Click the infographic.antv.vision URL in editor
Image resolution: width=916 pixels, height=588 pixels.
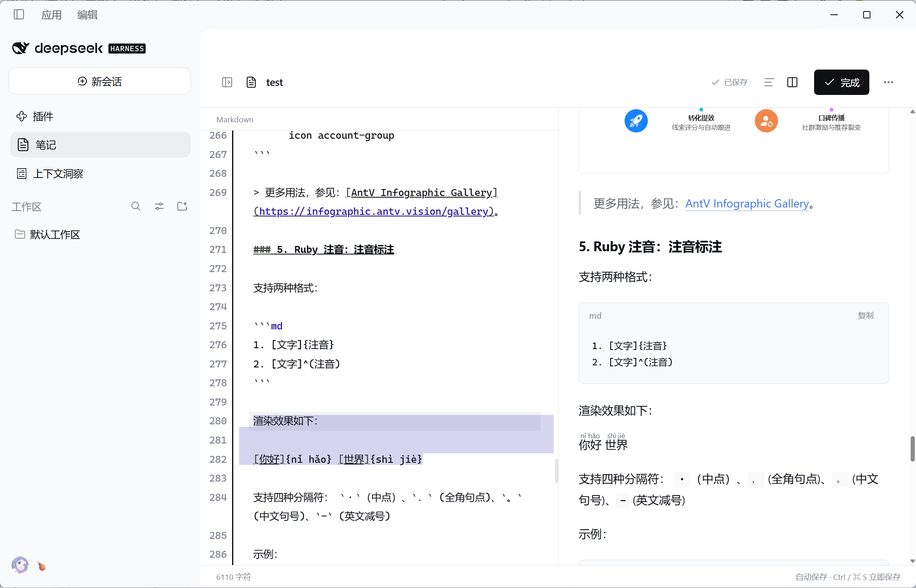point(374,212)
